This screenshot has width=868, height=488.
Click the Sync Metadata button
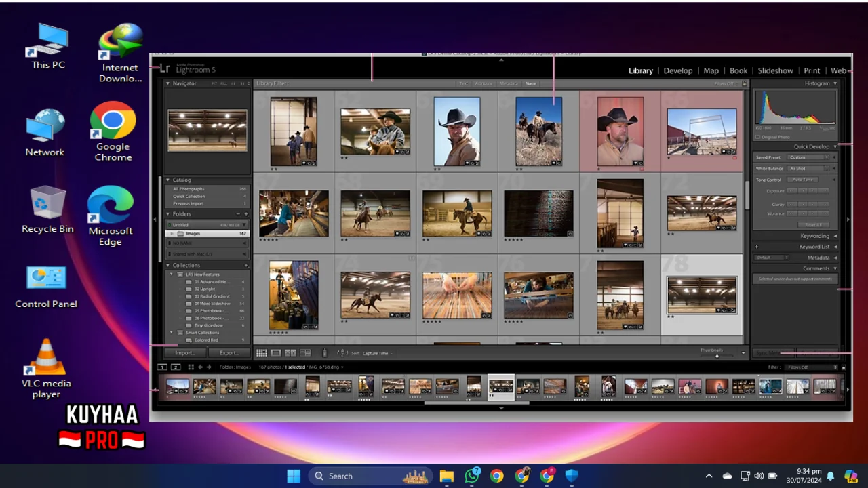[x=773, y=353]
